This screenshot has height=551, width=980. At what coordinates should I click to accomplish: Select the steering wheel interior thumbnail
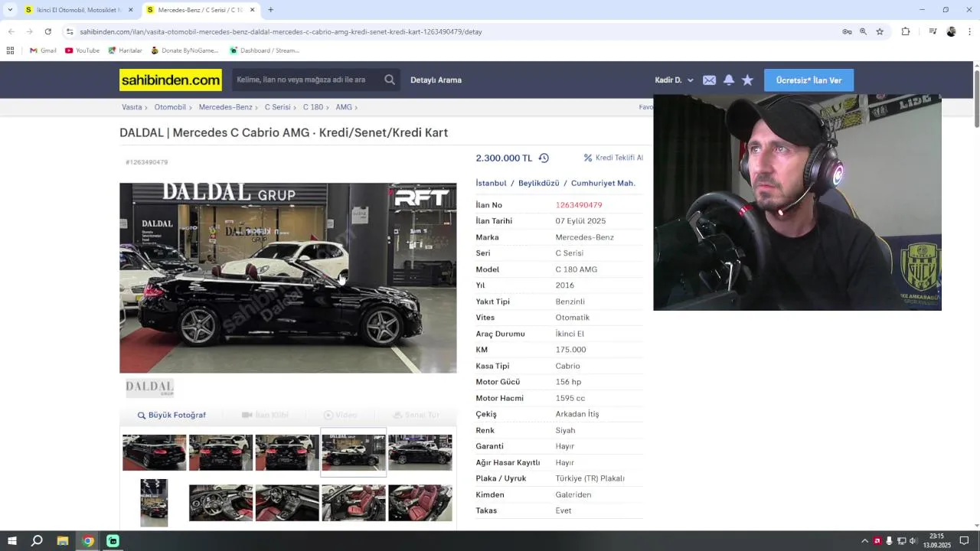click(220, 503)
